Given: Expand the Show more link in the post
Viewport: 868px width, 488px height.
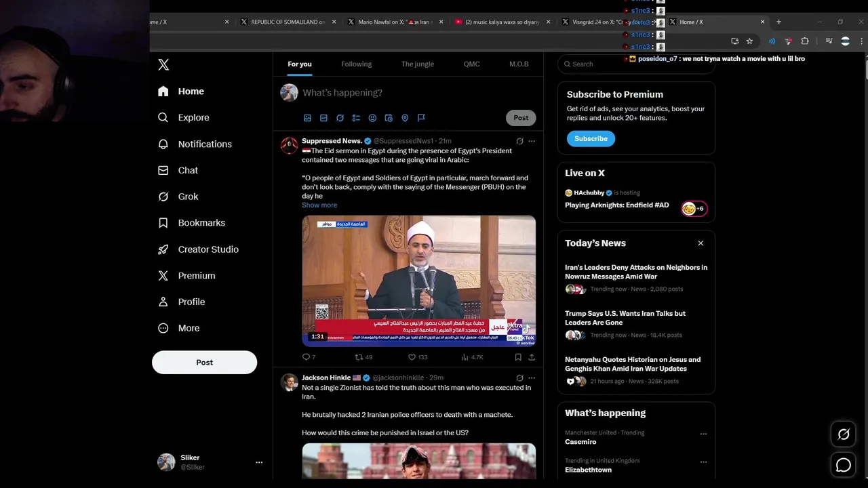Looking at the screenshot, I should click(319, 205).
